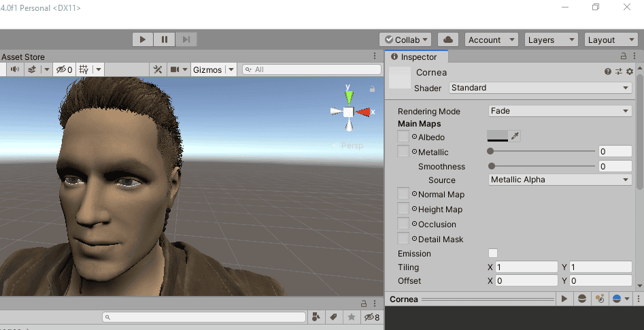This screenshot has width=644, height=330.
Task: Click the Step frame button
Action: 186,39
